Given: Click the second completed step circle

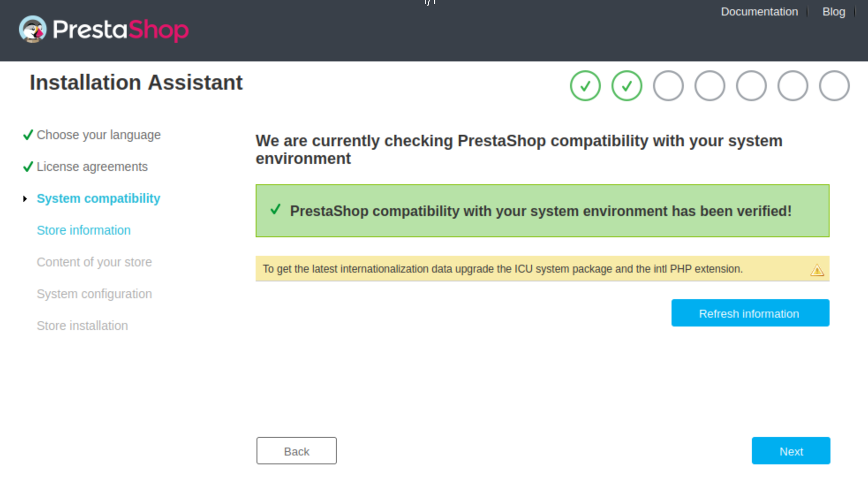Looking at the screenshot, I should (626, 86).
